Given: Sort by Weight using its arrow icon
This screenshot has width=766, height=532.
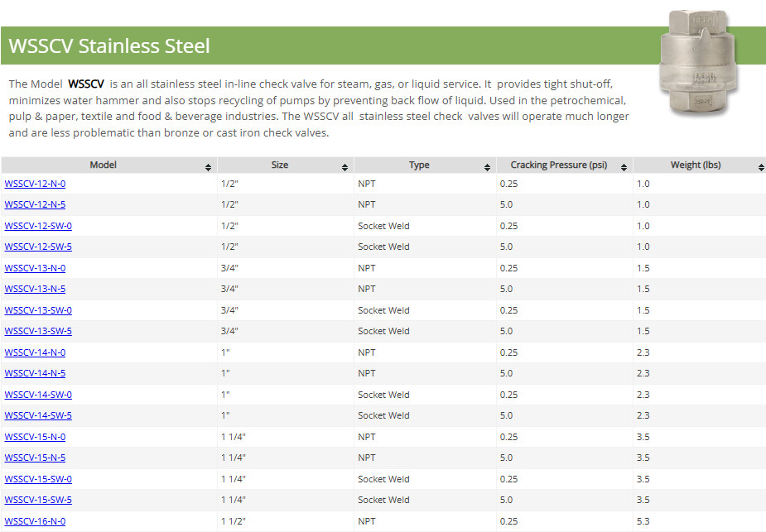Looking at the screenshot, I should (760, 167).
